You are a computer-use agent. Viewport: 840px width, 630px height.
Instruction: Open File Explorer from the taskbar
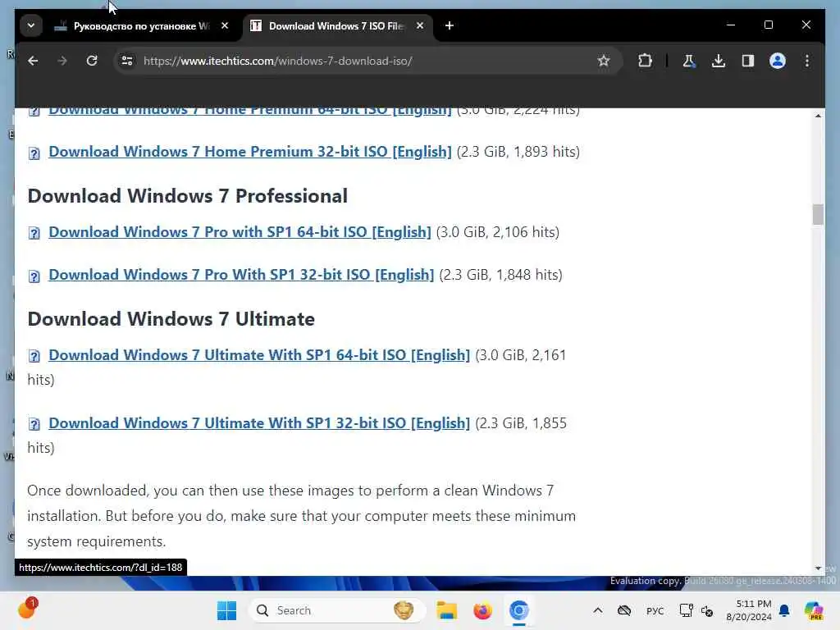(x=446, y=610)
